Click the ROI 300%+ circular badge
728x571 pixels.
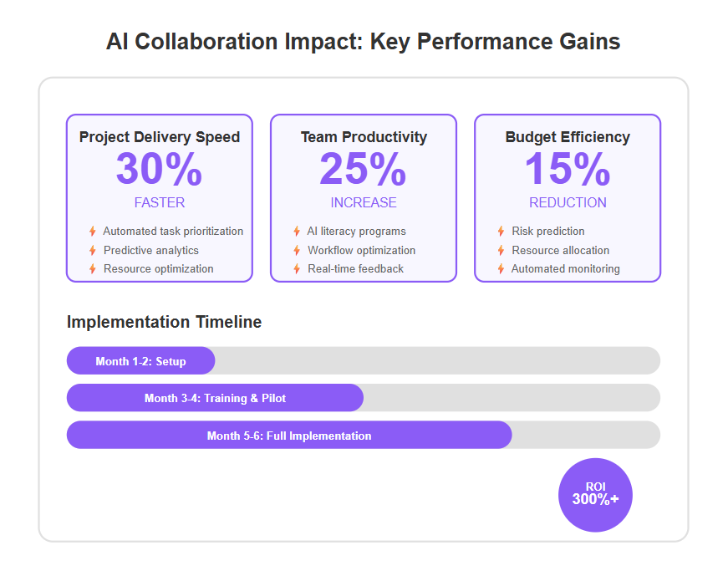(595, 495)
